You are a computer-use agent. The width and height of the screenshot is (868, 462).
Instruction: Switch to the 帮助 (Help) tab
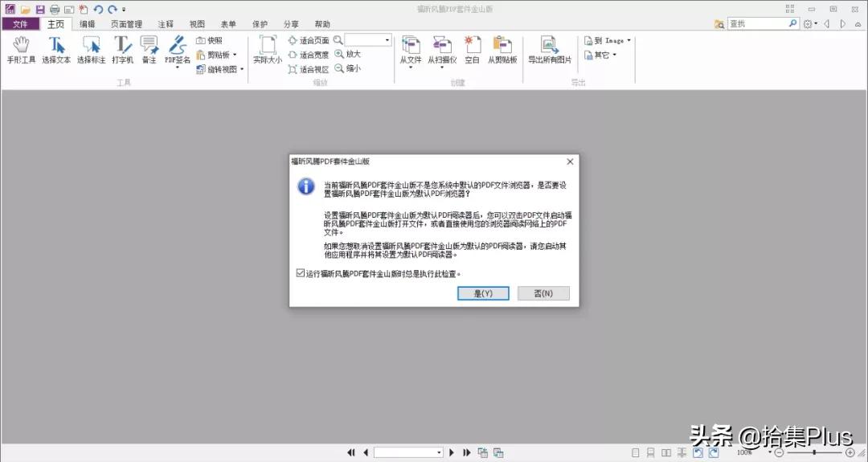pos(322,24)
